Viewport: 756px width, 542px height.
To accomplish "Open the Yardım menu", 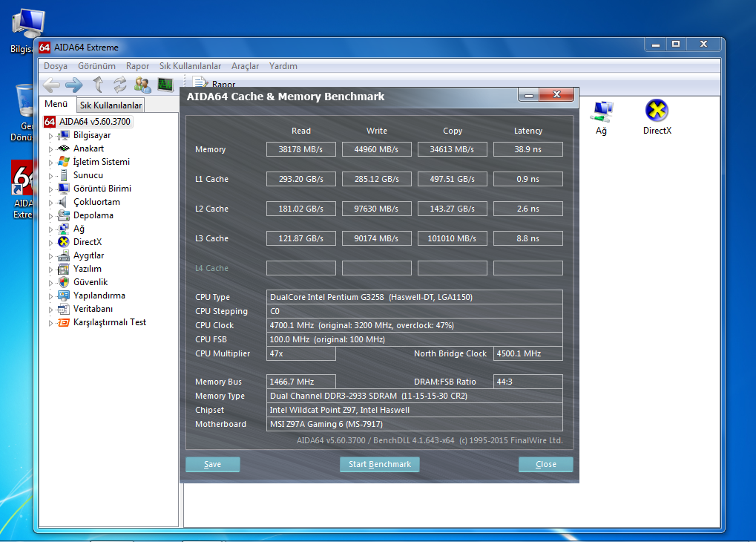I will click(x=283, y=66).
